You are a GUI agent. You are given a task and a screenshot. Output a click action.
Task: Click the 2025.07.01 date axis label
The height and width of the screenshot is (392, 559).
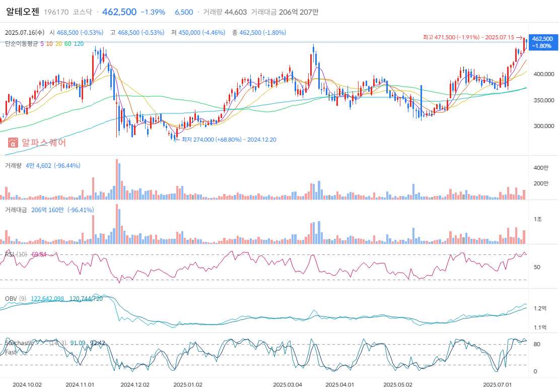(498, 385)
